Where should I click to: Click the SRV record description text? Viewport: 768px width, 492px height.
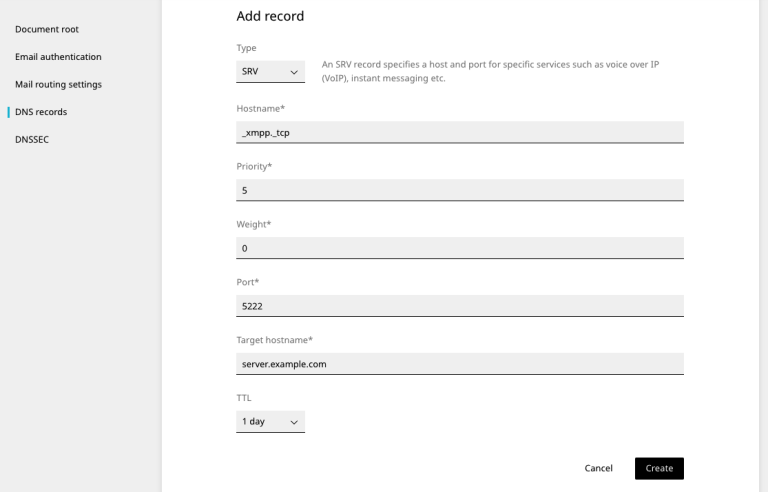tap(490, 72)
